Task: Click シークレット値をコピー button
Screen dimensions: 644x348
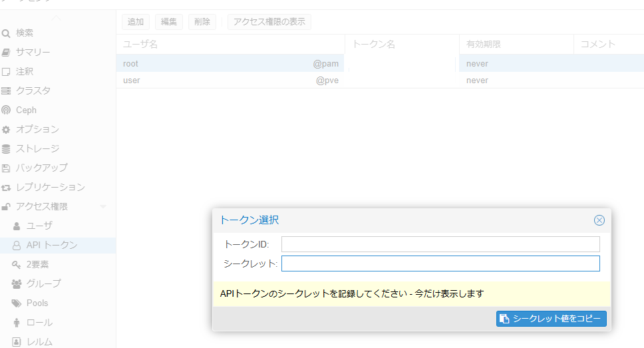Action: [551, 319]
